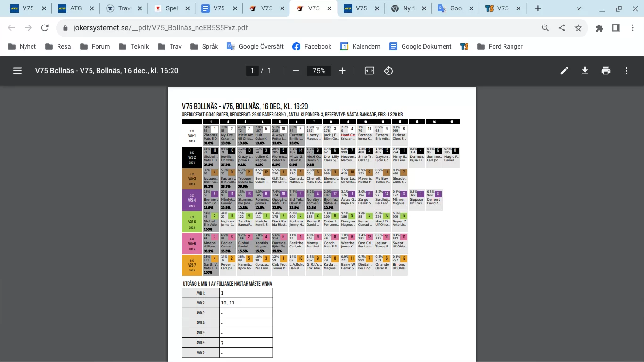Click the V75-4 purple race cell
The height and width of the screenshot is (362, 644).
tap(192, 200)
